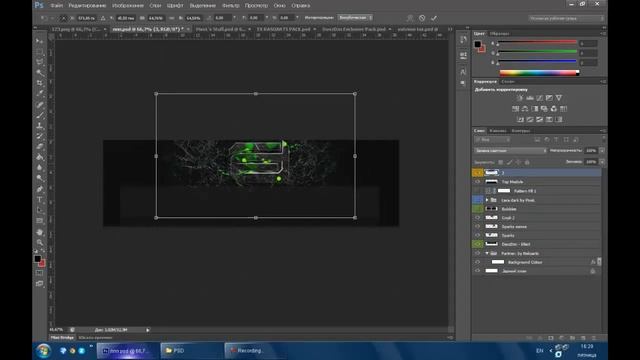Add an Invert adjustment
The image size is (640, 360).
[520, 119]
